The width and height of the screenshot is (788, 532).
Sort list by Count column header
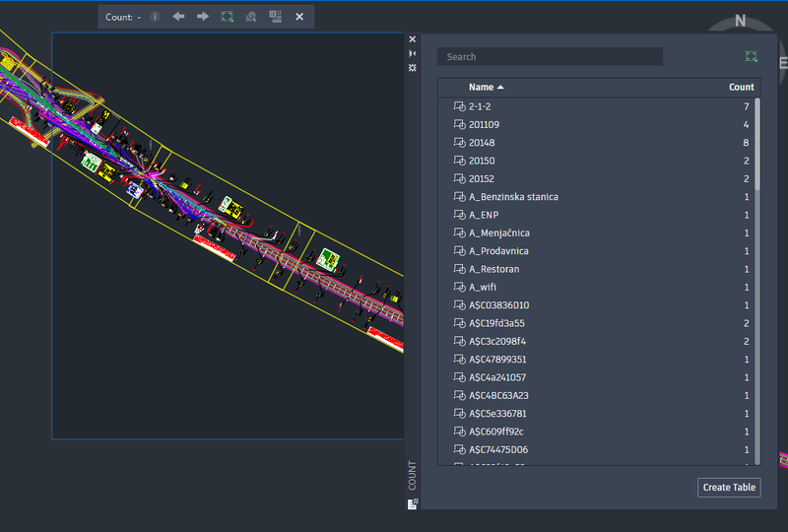(741, 88)
